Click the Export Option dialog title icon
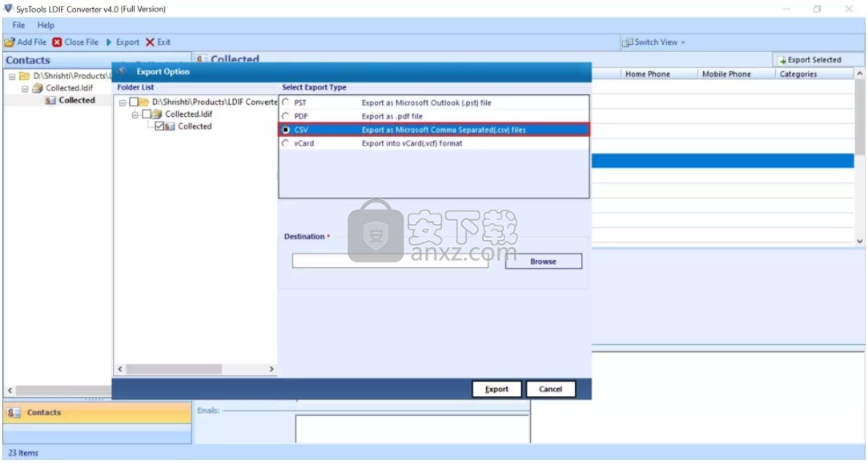This screenshot has height=464, width=868. pos(123,71)
